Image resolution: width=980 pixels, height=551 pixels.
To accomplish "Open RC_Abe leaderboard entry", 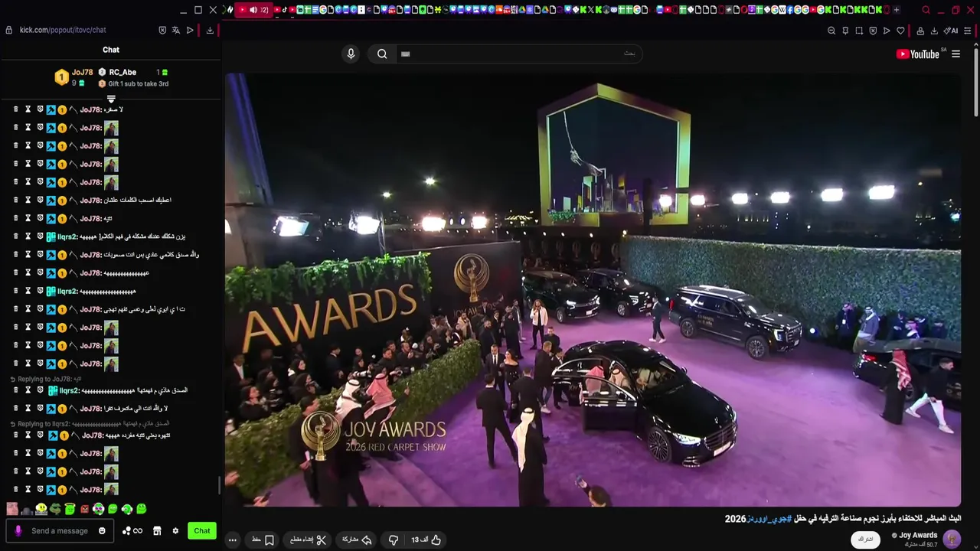I will [x=122, y=72].
